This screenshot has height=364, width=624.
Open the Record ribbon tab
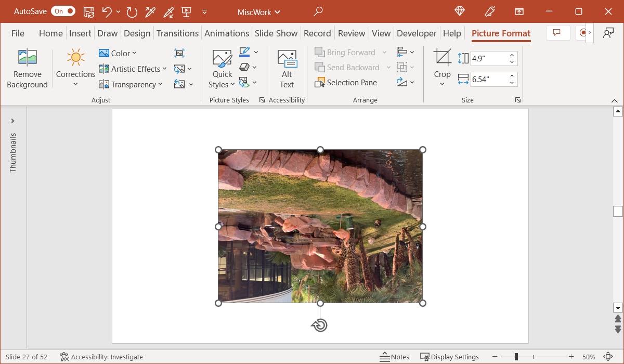pyautogui.click(x=317, y=33)
